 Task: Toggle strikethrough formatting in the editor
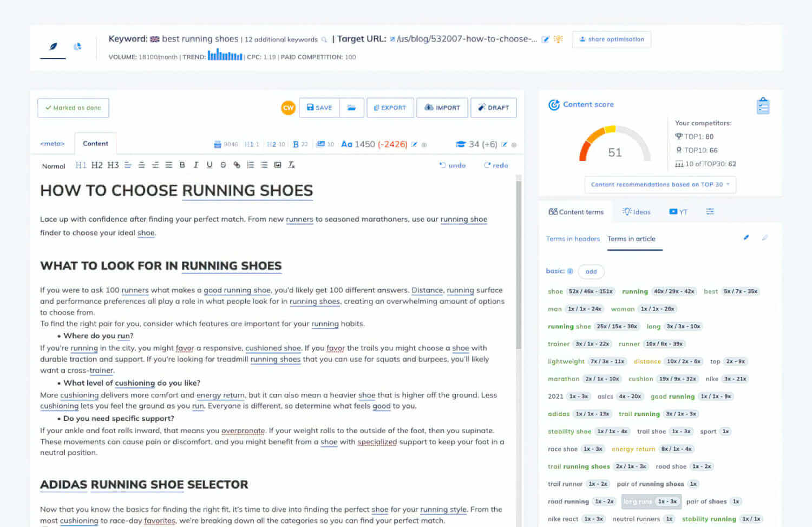pos(223,165)
